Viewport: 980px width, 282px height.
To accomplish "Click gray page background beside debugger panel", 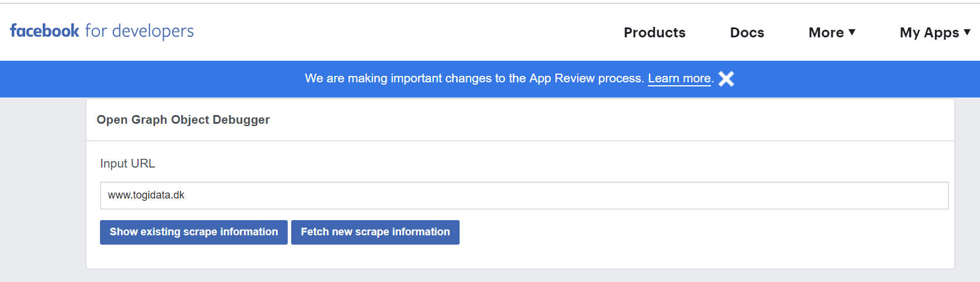I will point(42,187).
